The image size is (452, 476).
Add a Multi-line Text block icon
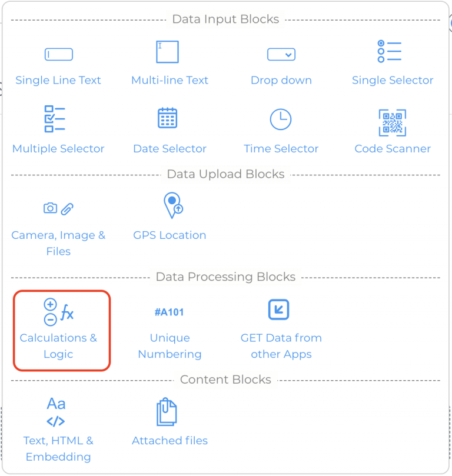pos(167,52)
